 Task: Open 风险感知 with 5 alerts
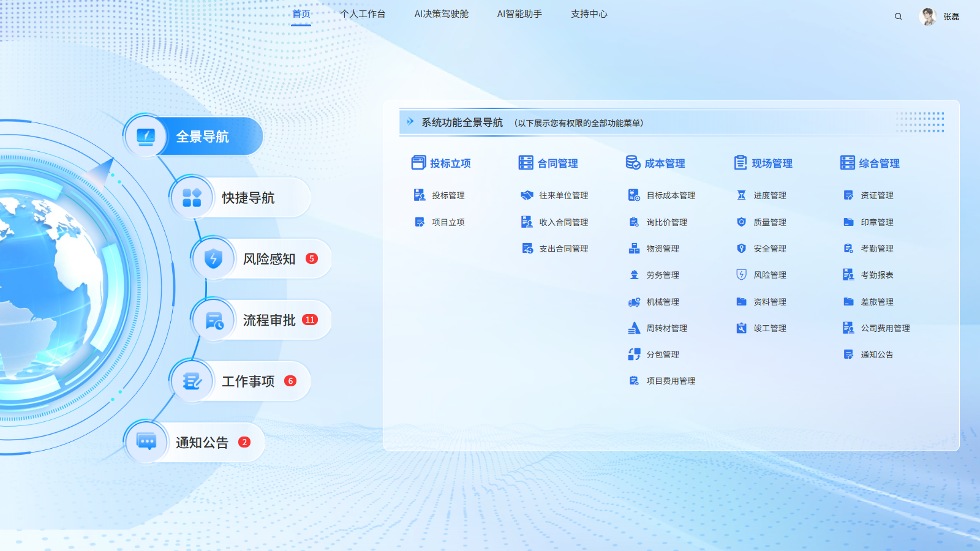click(x=262, y=258)
